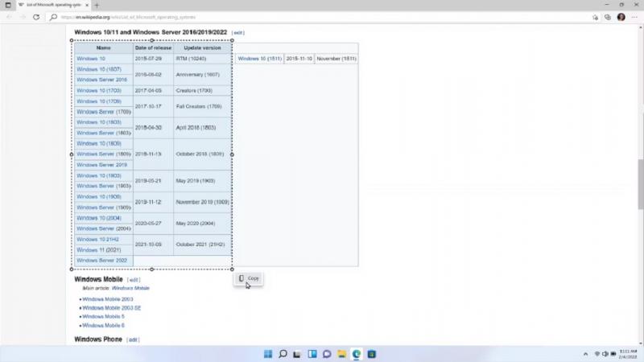Focus the en.wikipedia.org address bar

tap(320, 17)
